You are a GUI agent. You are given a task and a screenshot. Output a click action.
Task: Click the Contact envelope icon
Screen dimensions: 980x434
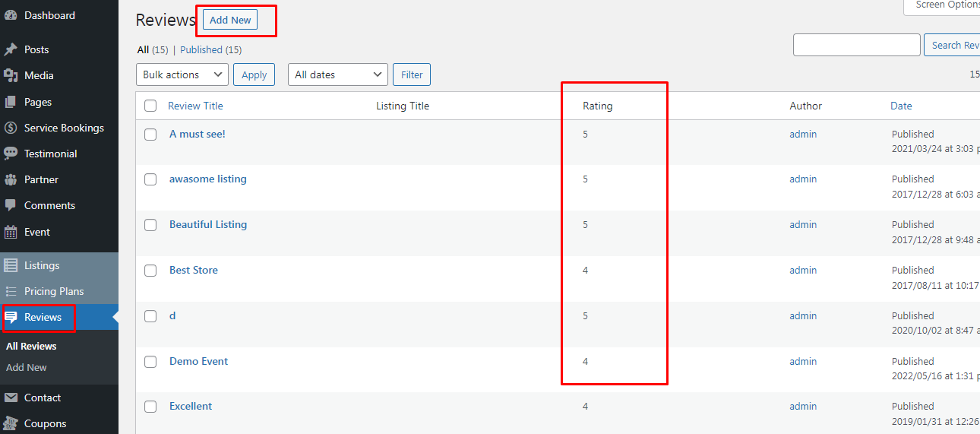(x=11, y=398)
